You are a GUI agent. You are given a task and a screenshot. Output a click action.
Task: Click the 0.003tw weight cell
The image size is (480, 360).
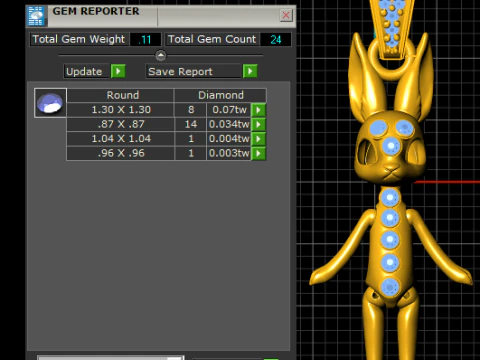[229, 153]
